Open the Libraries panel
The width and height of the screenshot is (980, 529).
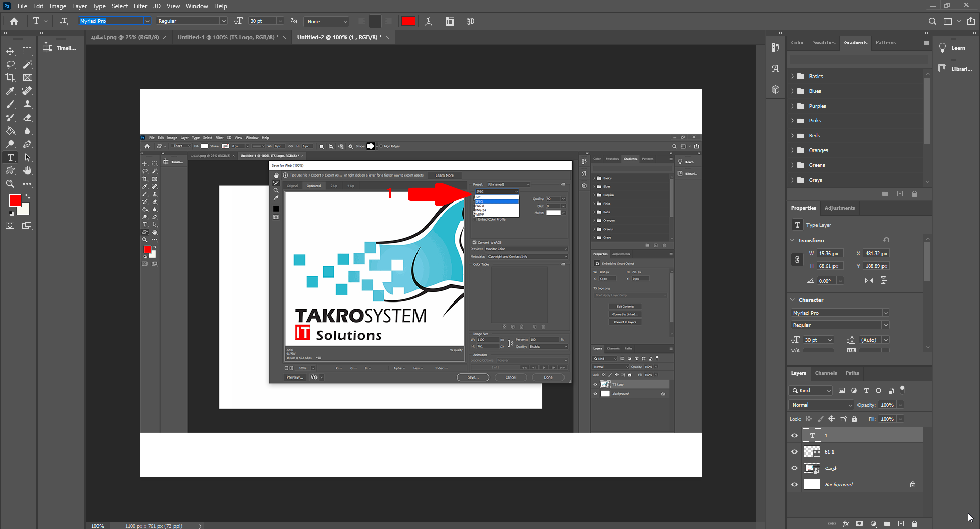click(x=955, y=69)
